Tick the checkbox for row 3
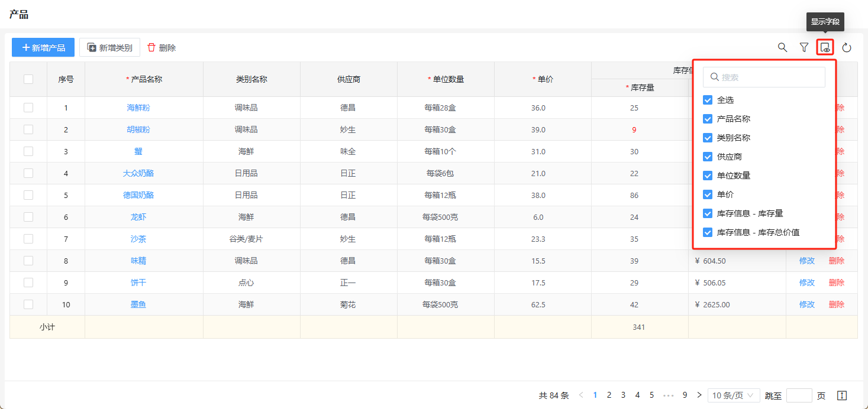The width and height of the screenshot is (868, 409). tap(28, 151)
